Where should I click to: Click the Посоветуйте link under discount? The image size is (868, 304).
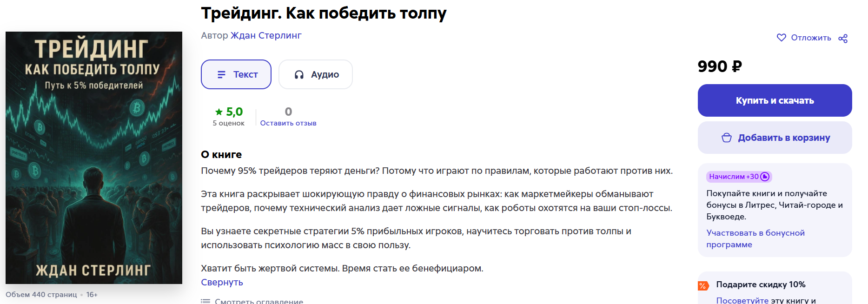pos(742,300)
